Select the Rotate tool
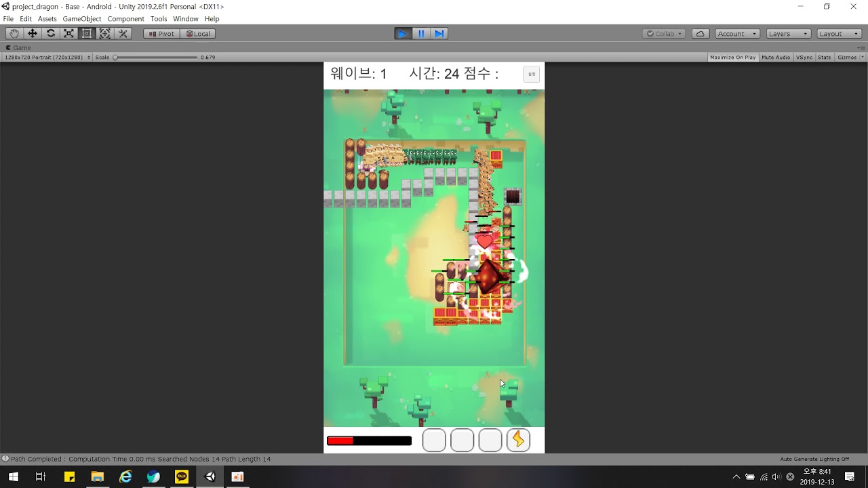 click(51, 33)
